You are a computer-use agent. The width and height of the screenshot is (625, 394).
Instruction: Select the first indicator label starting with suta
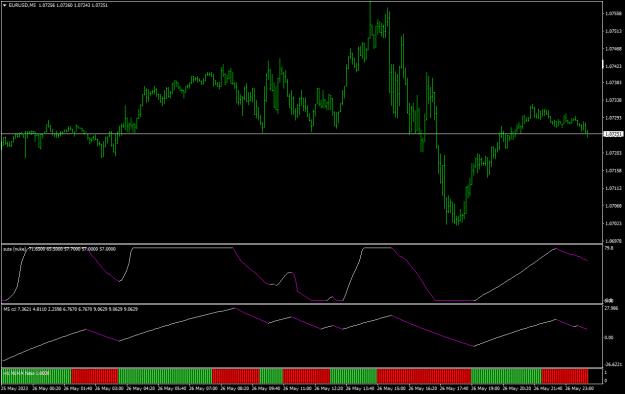60,249
